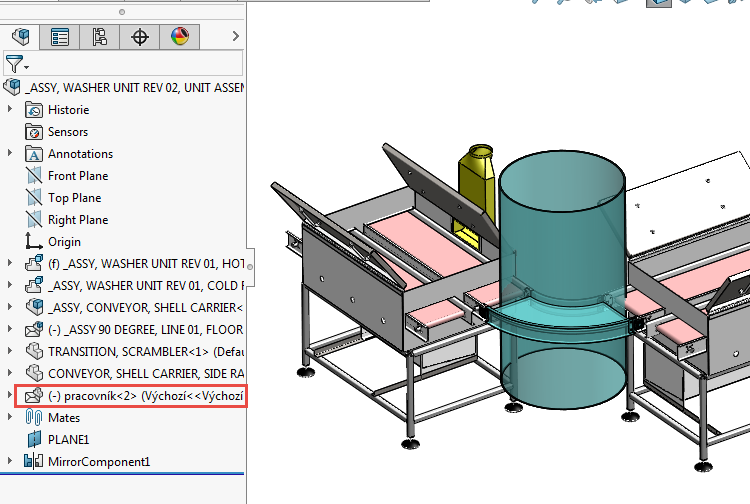Select the Historie tree item

pyautogui.click(x=68, y=110)
